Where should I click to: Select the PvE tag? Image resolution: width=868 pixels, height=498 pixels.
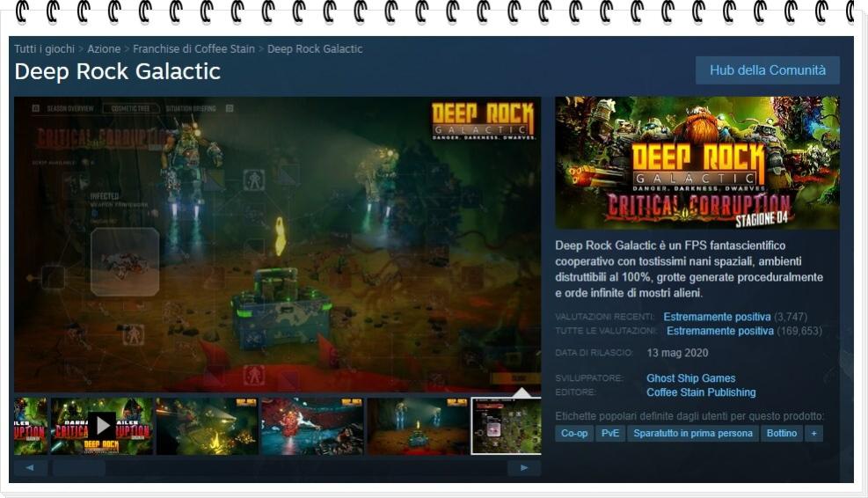610,433
